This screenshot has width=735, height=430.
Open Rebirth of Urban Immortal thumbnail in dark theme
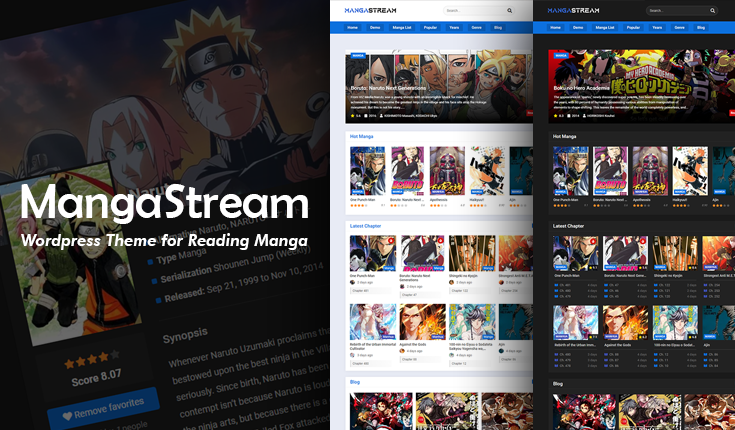click(576, 323)
